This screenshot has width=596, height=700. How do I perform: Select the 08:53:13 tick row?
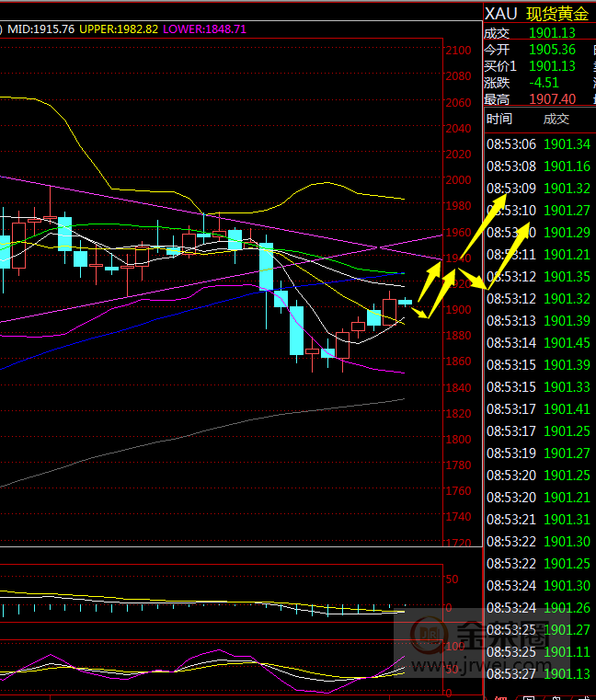pos(538,320)
